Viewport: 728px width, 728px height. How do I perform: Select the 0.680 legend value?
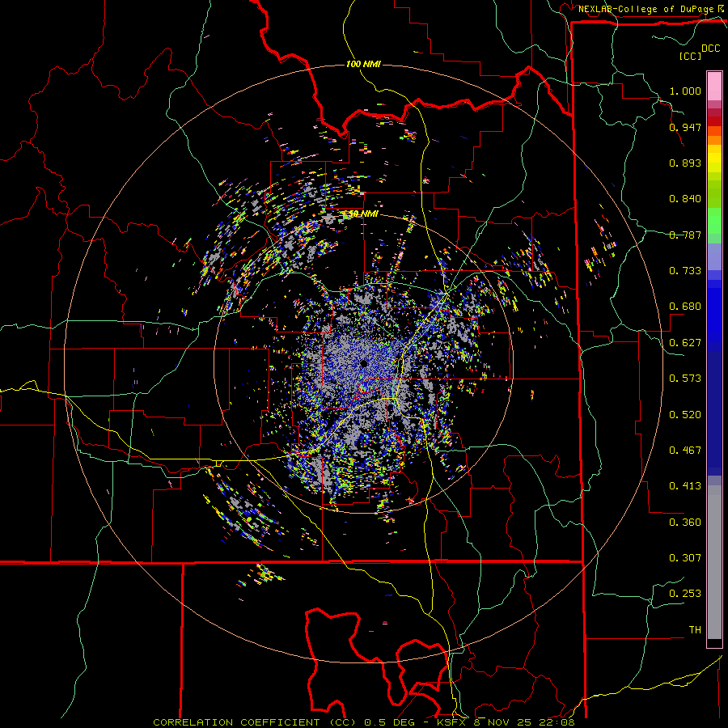pos(685,307)
